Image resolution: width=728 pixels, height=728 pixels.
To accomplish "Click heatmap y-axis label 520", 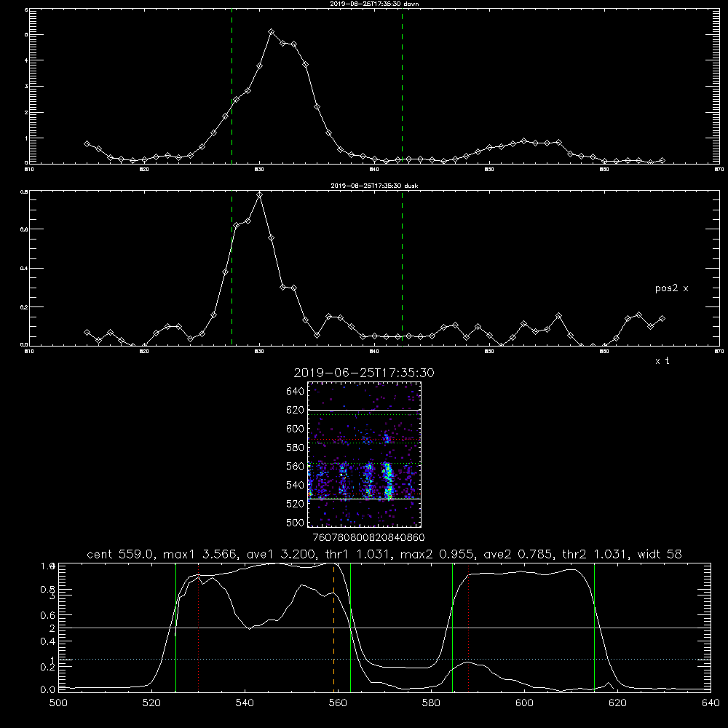I will (296, 504).
